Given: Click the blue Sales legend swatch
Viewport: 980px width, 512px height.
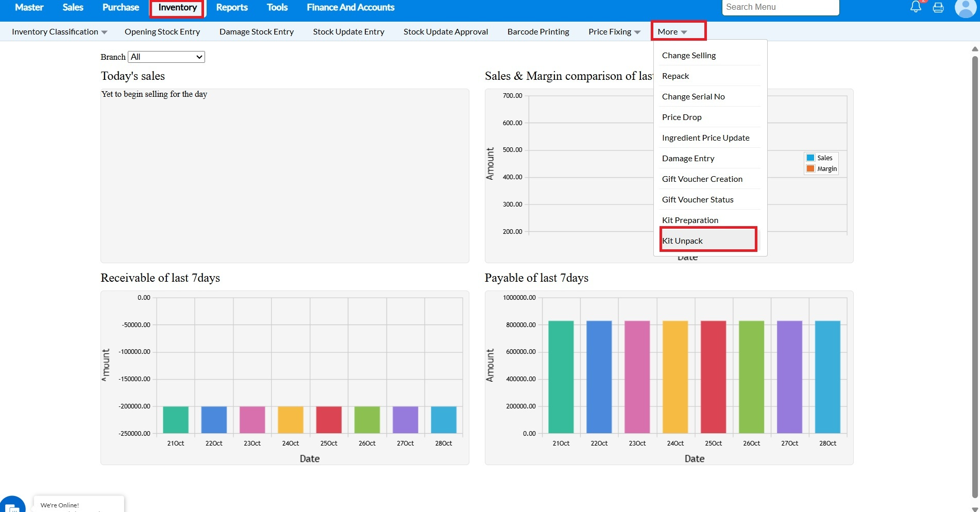Looking at the screenshot, I should click(x=810, y=158).
